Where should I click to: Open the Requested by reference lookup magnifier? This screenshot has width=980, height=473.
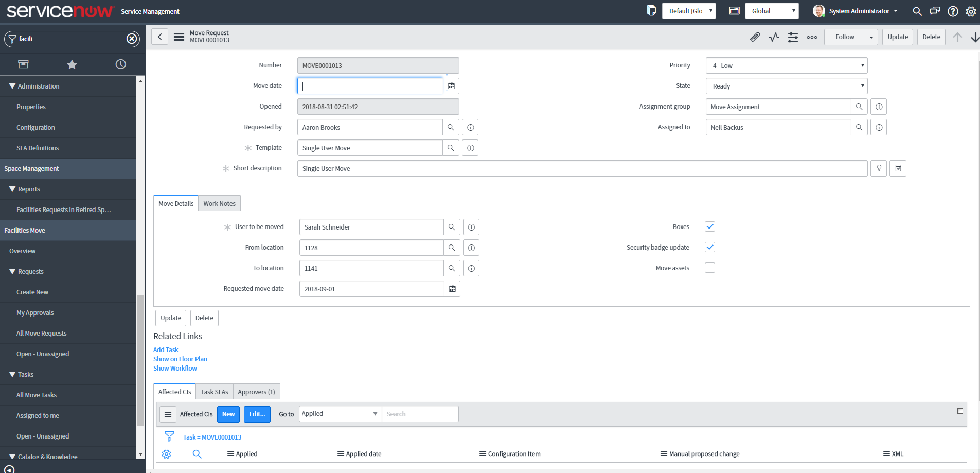point(451,127)
